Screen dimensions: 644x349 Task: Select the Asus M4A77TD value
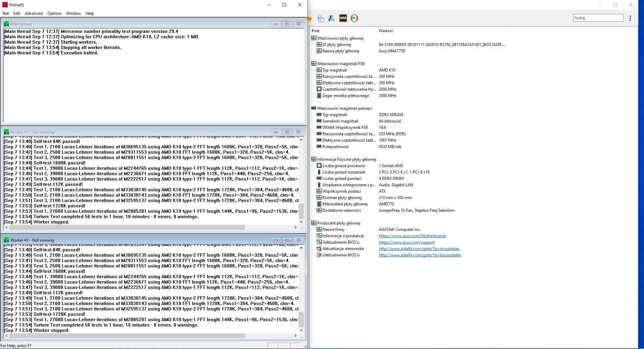coord(392,51)
